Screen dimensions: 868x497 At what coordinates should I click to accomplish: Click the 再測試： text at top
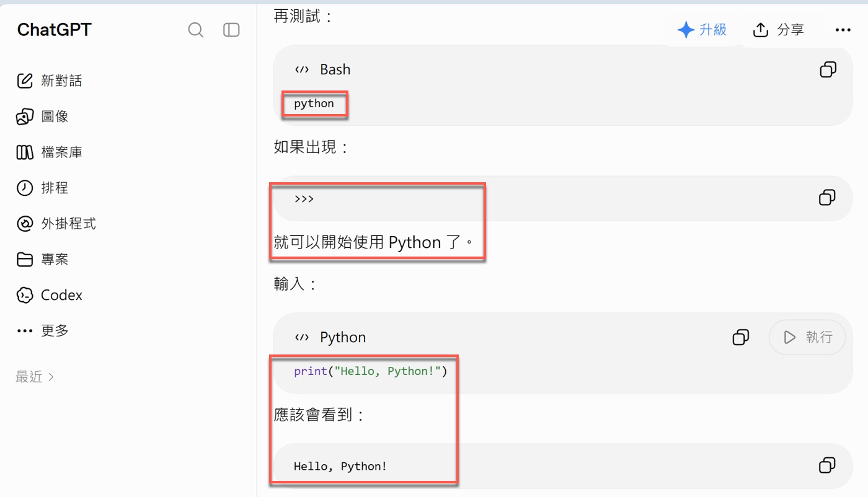[303, 16]
